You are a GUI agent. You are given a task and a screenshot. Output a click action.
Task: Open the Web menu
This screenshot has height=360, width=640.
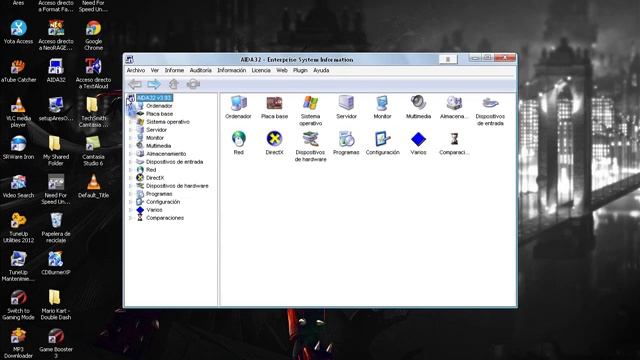[x=282, y=70]
